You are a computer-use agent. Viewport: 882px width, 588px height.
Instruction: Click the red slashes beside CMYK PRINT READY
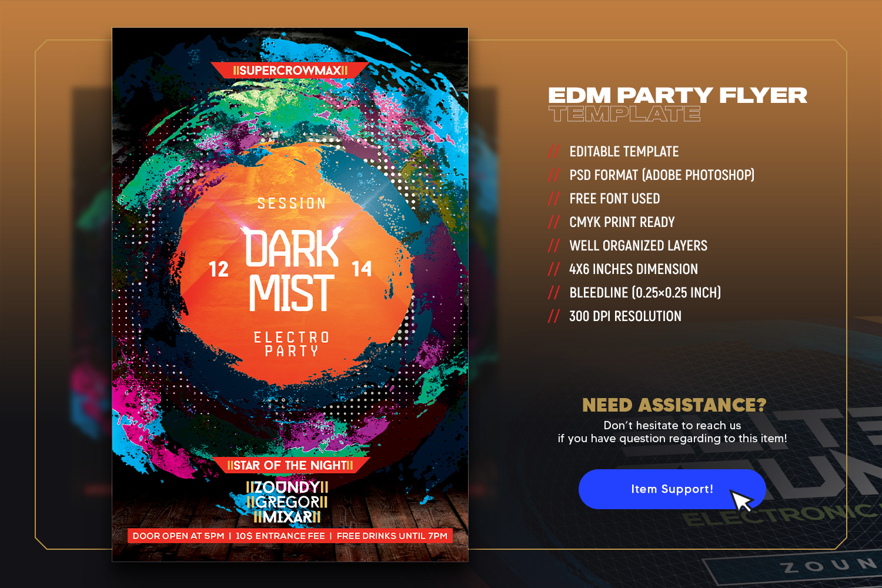point(554,222)
